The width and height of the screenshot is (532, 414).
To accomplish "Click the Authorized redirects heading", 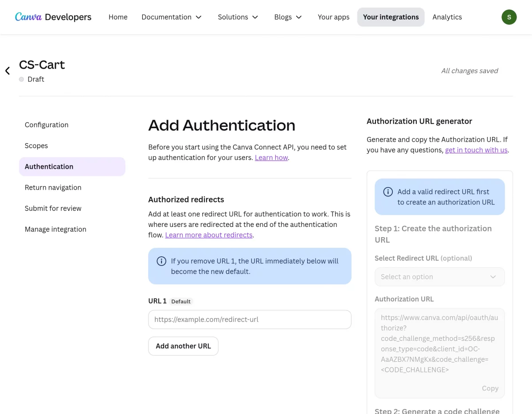I will point(186,199).
